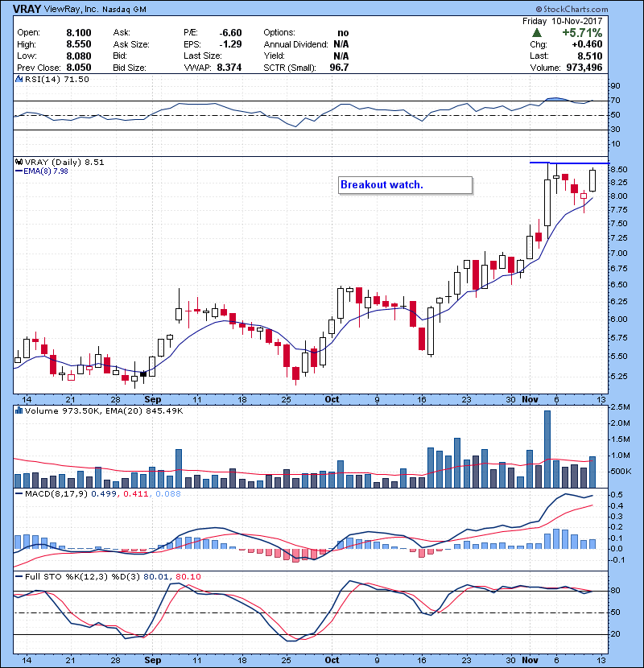Click the green up-arrow beside +5.71%

click(x=537, y=32)
